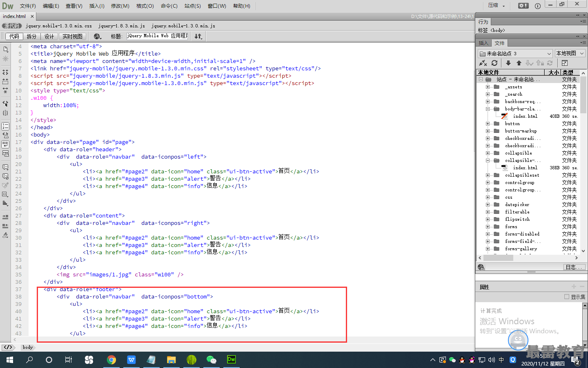The image size is (588, 368).
Task: Remove comment icon in the coding toolbar
Action: pyautogui.click(x=5, y=176)
